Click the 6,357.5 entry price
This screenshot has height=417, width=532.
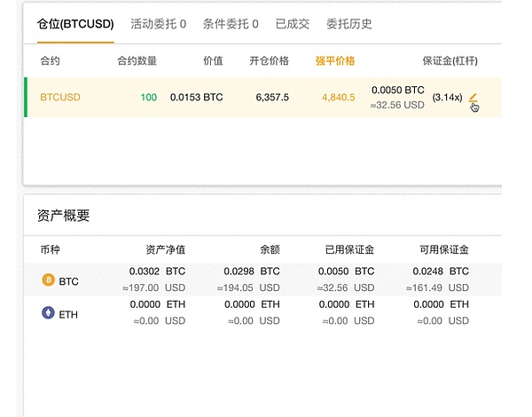pos(271,98)
